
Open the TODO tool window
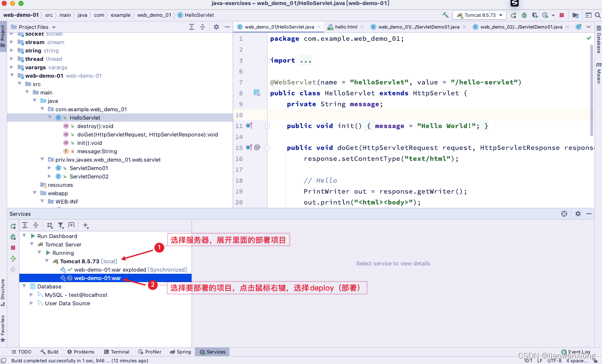click(x=21, y=352)
